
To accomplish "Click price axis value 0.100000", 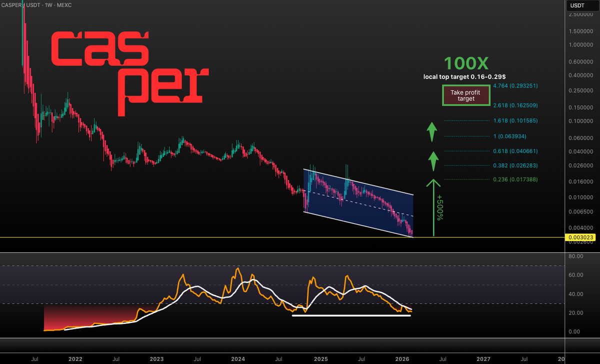I will [x=581, y=121].
